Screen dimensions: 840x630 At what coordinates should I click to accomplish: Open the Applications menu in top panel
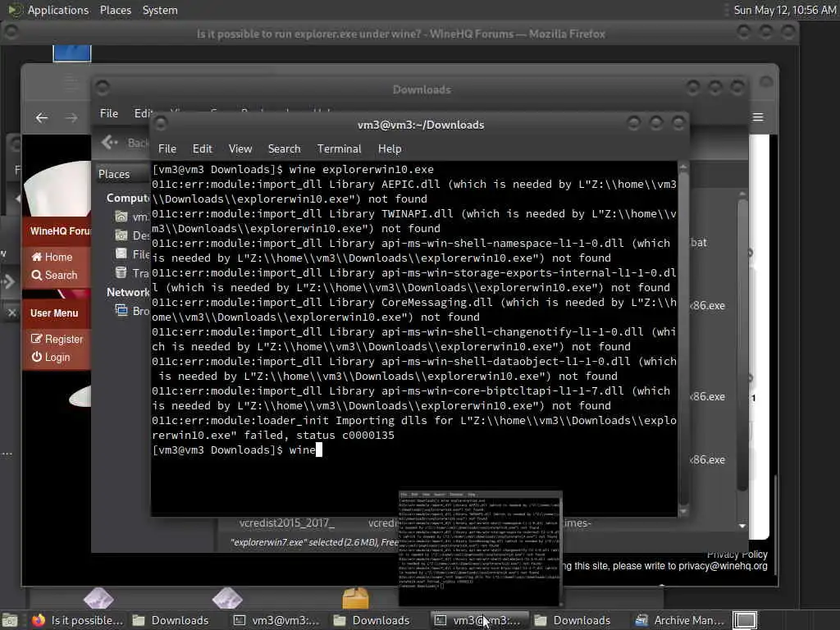point(58,10)
